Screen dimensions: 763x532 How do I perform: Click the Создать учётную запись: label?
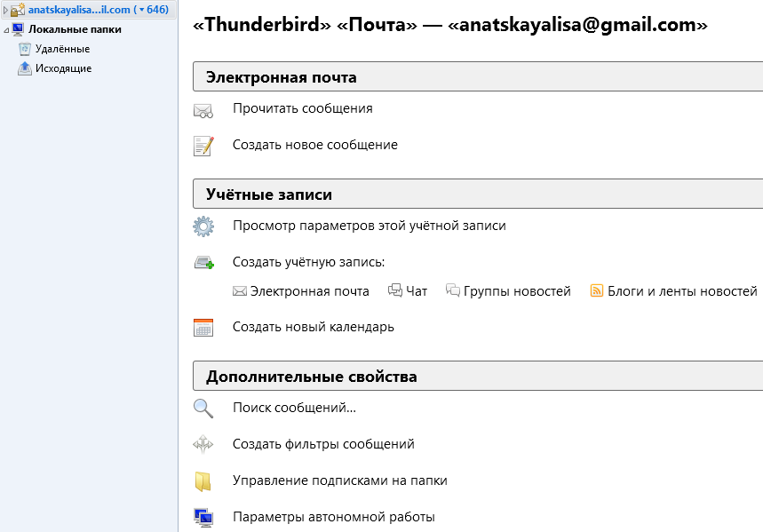click(x=308, y=262)
